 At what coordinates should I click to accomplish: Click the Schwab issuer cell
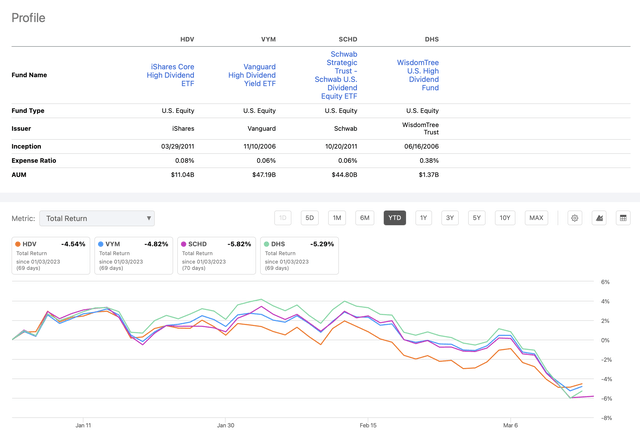346,129
